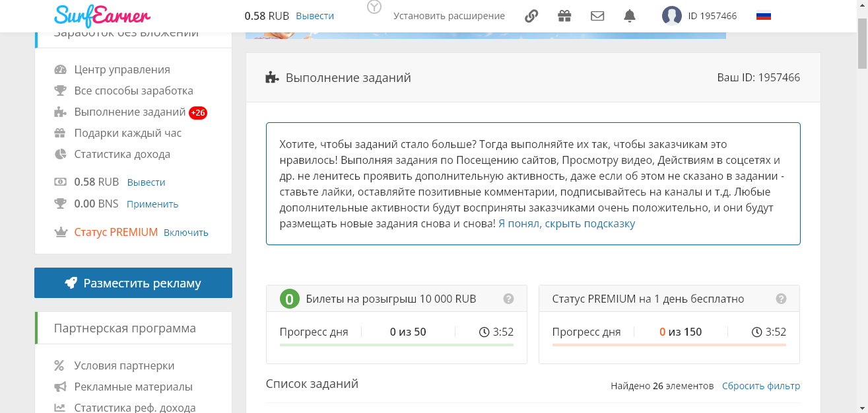Click the Партнерская программа section heading
The height and width of the screenshot is (413, 868).
coord(125,328)
